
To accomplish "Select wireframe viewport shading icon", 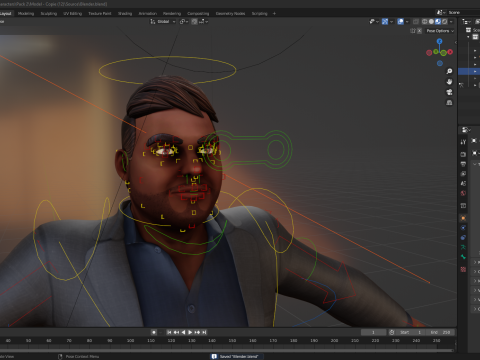I will click(x=424, y=21).
